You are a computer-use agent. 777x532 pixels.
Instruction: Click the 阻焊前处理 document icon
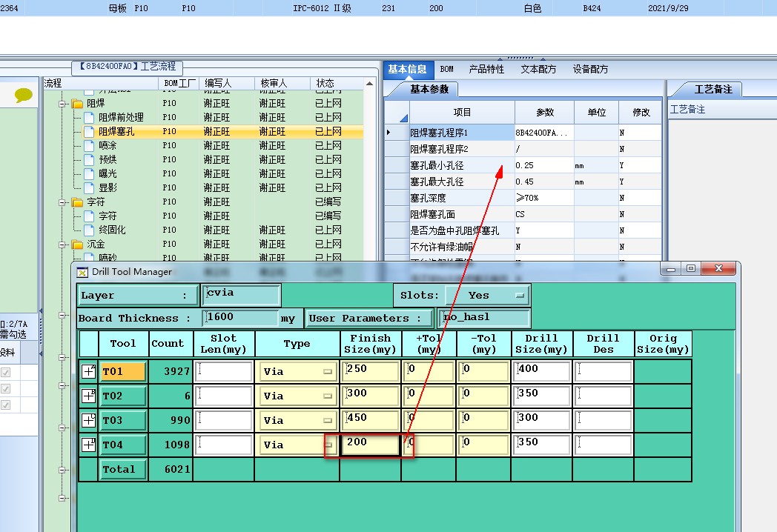[x=89, y=117]
